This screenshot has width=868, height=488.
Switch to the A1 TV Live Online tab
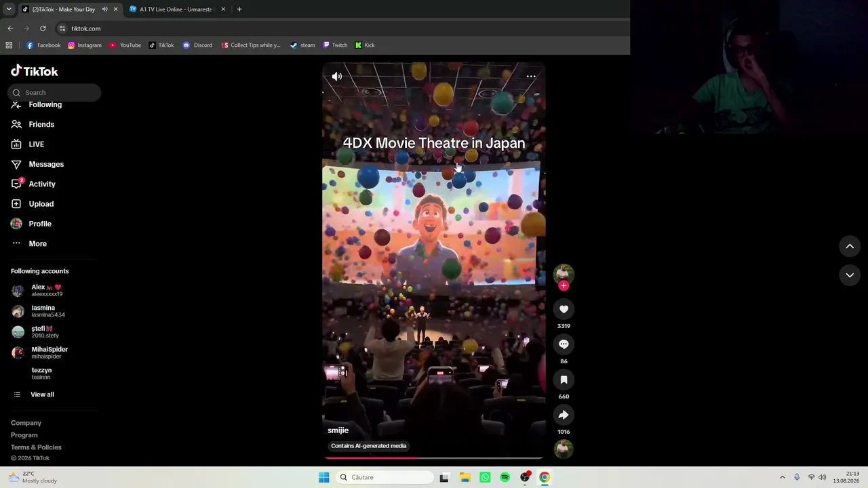tap(176, 9)
